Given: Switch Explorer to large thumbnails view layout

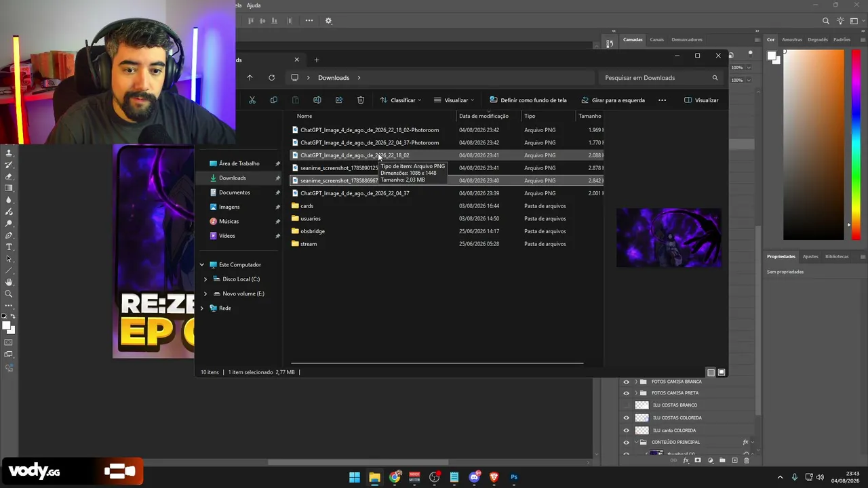Looking at the screenshot, I should (x=722, y=372).
